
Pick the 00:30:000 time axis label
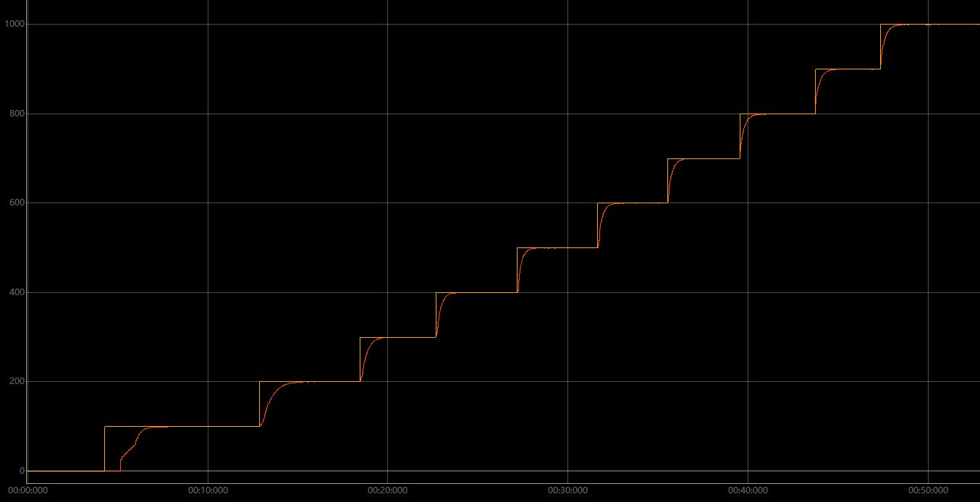pos(567,490)
